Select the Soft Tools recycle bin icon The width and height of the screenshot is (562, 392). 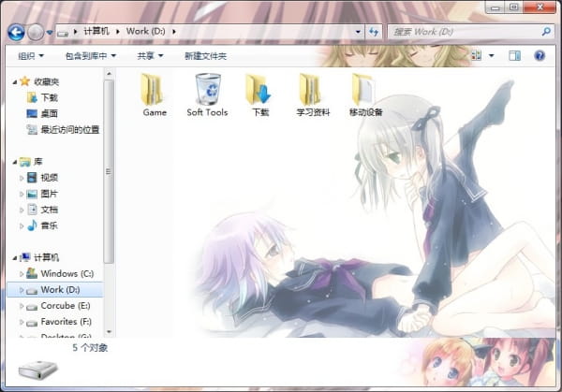point(207,95)
